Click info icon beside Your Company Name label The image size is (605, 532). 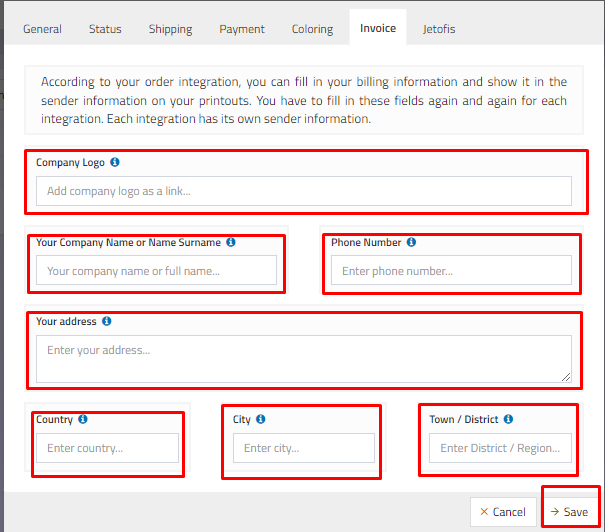pos(231,242)
